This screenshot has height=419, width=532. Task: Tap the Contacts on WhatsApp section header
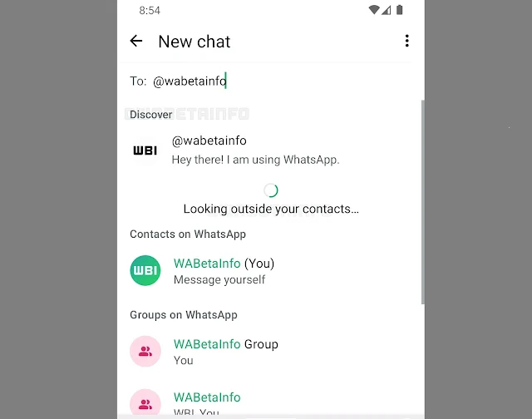188,234
